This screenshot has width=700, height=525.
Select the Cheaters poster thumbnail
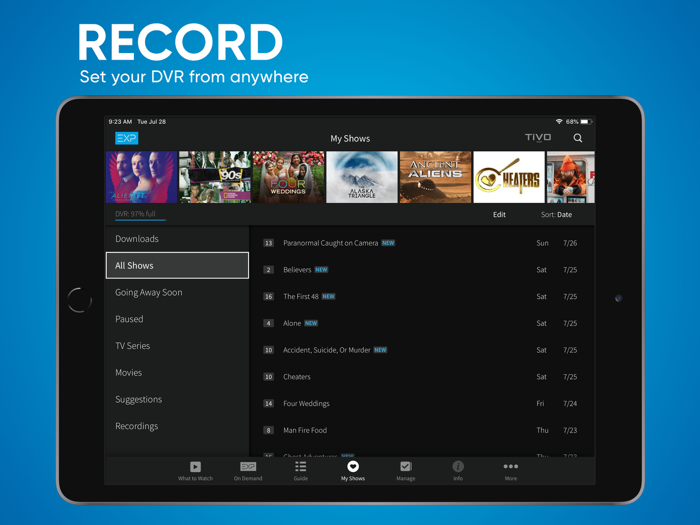[509, 177]
